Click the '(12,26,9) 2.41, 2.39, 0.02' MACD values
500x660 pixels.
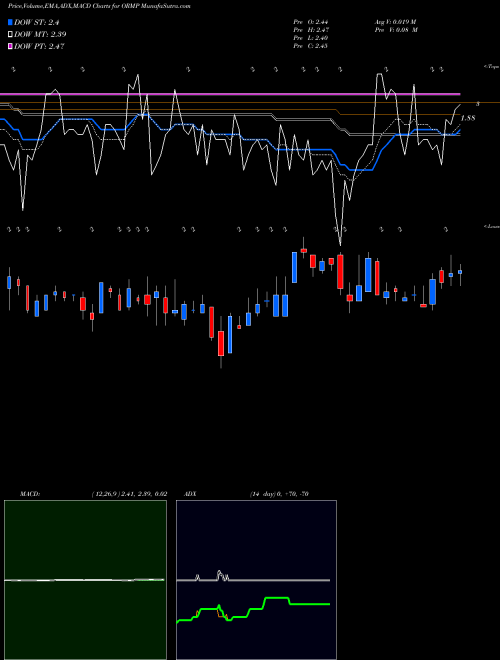pyautogui.click(x=129, y=494)
